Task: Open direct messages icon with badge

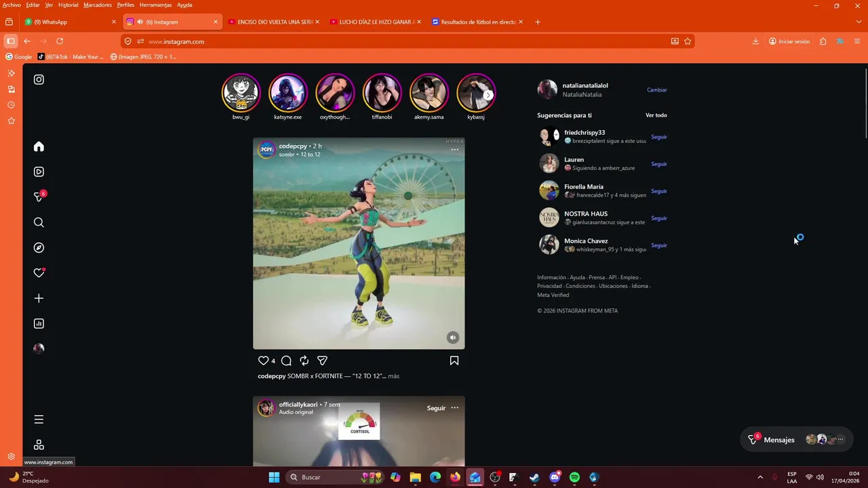Action: point(39,197)
